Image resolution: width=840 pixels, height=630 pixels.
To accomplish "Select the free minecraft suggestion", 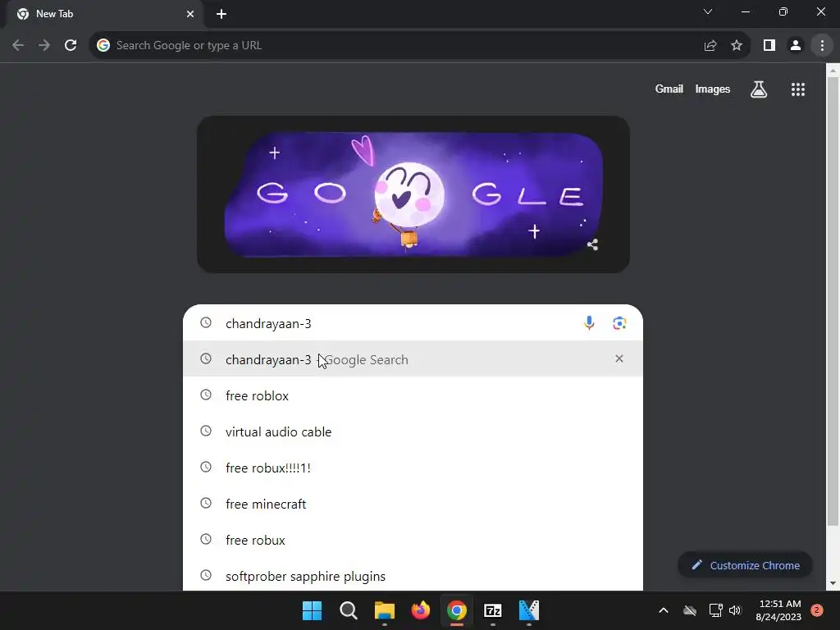I will (x=413, y=504).
